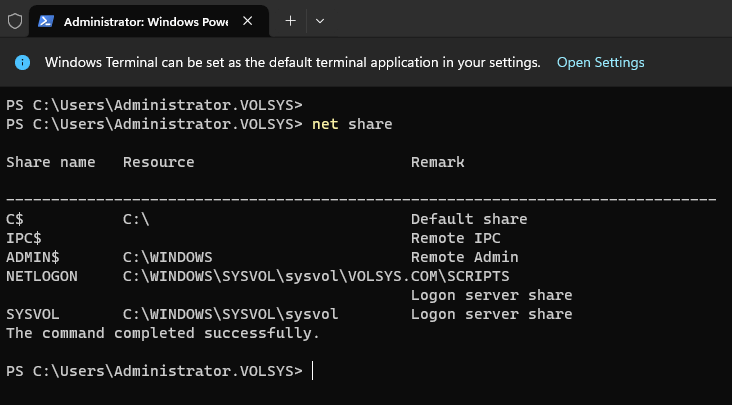Click the default terminal notification message text
The width and height of the screenshot is (732, 405).
[x=292, y=62]
